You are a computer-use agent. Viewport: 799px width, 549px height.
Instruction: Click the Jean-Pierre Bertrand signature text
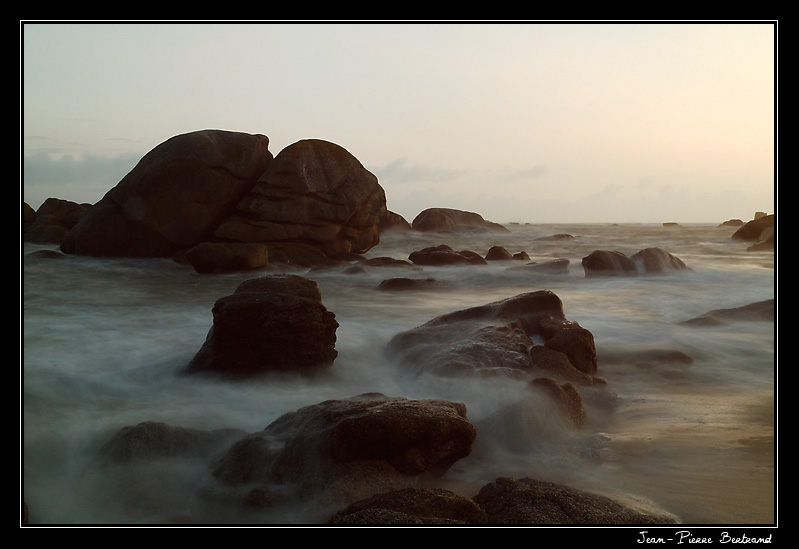pos(704,538)
